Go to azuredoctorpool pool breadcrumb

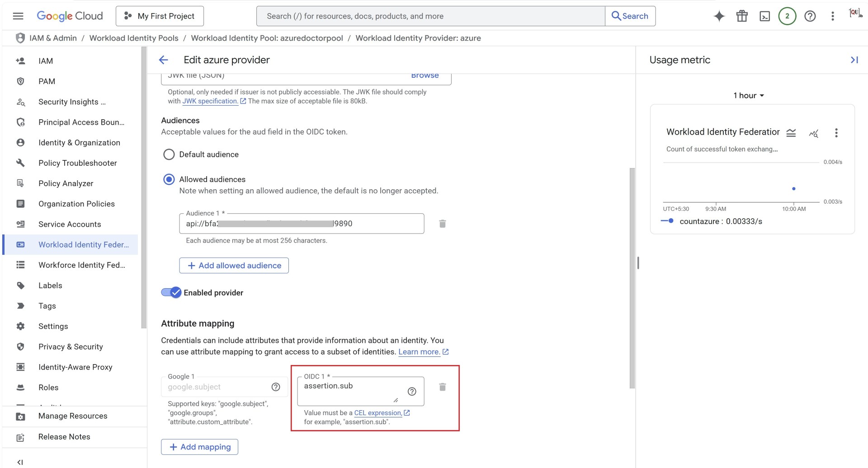(x=267, y=38)
